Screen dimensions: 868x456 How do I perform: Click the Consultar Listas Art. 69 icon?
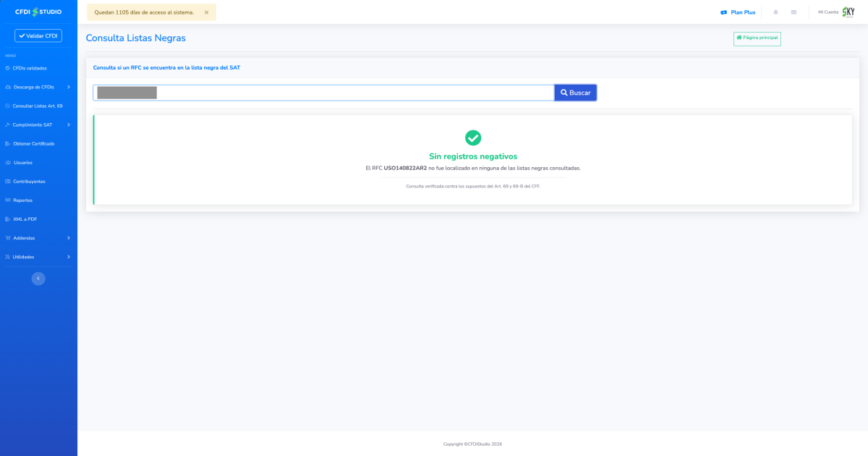(x=7, y=106)
